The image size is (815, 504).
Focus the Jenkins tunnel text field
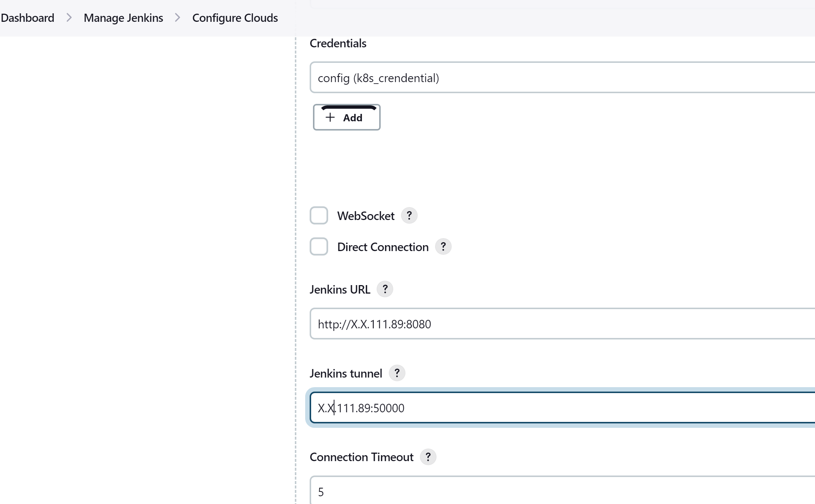coord(518,408)
